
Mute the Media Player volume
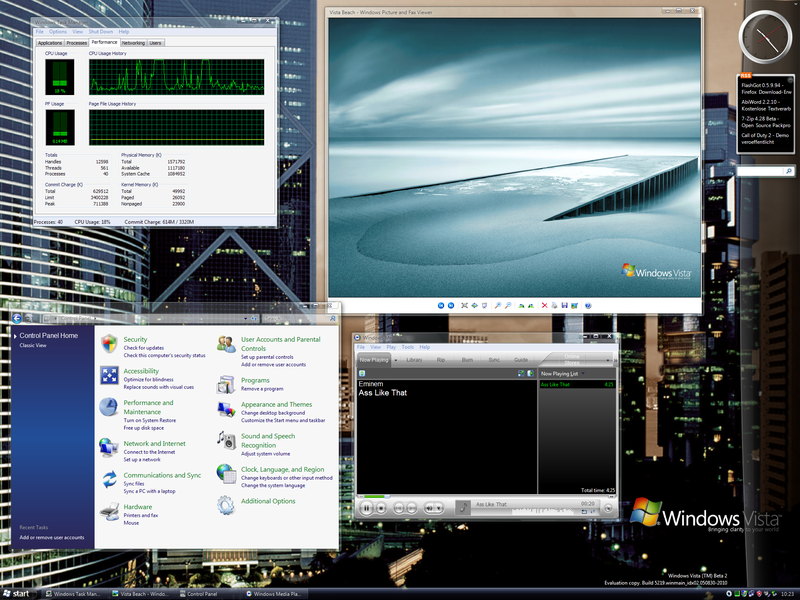click(x=430, y=508)
